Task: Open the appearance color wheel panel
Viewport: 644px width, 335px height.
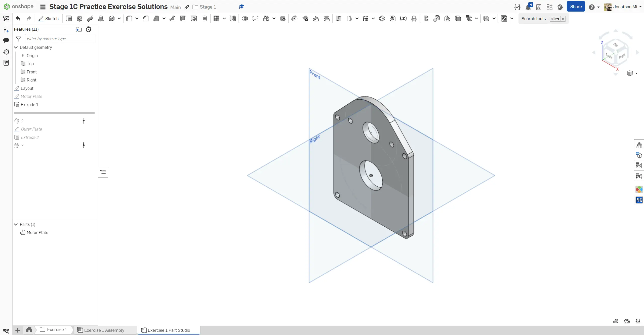Action: 639,189
